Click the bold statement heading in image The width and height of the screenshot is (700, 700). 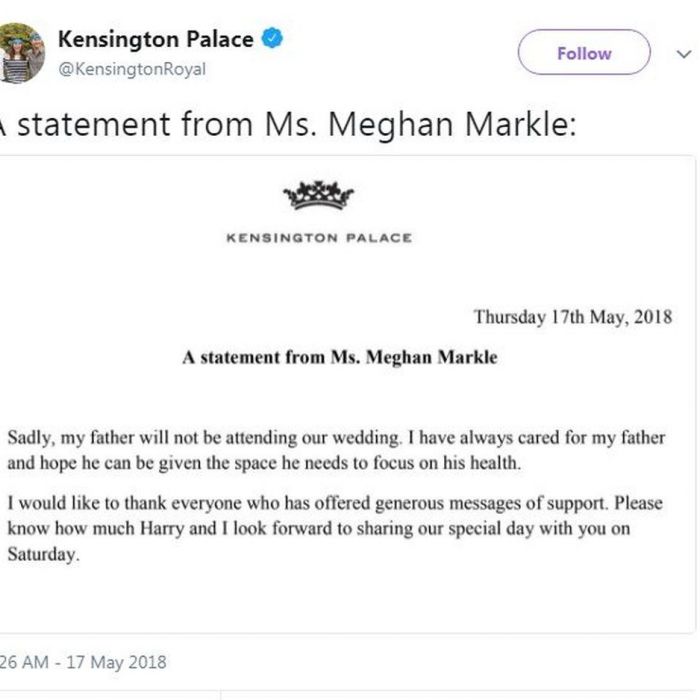pos(340,357)
